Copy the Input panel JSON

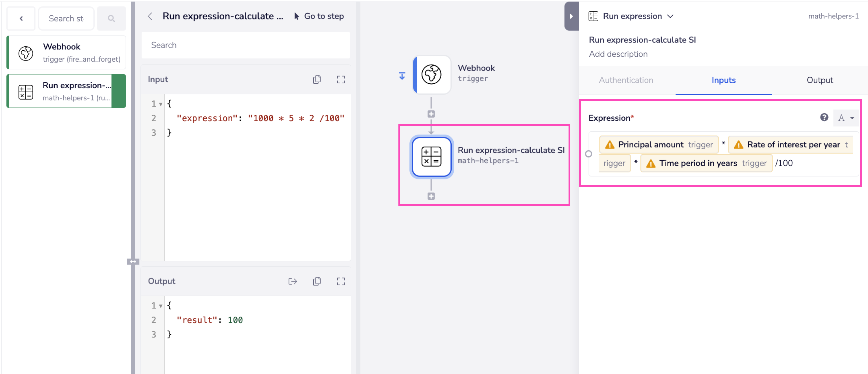317,80
